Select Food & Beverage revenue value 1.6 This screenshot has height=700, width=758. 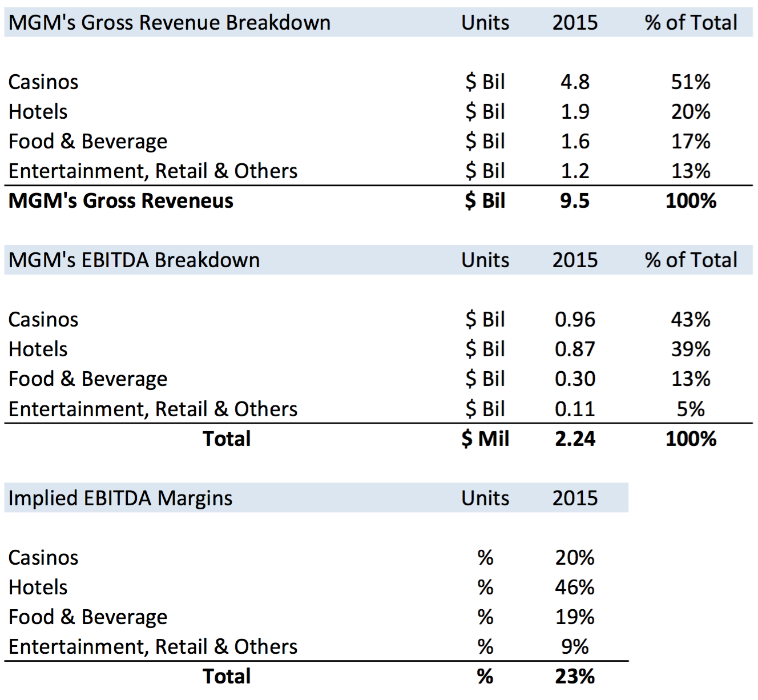(575, 142)
